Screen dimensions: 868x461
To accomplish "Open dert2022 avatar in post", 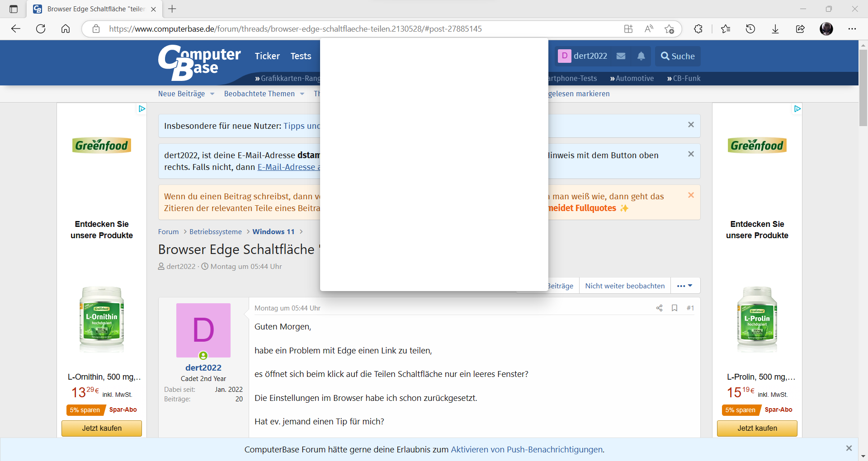I will pos(203,330).
